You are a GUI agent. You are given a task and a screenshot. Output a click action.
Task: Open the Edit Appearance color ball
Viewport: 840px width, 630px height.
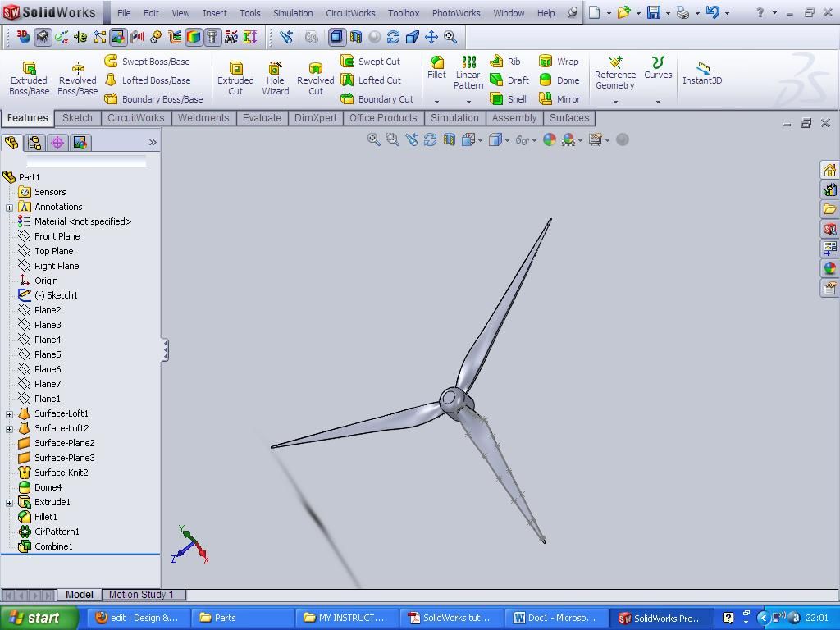click(549, 140)
